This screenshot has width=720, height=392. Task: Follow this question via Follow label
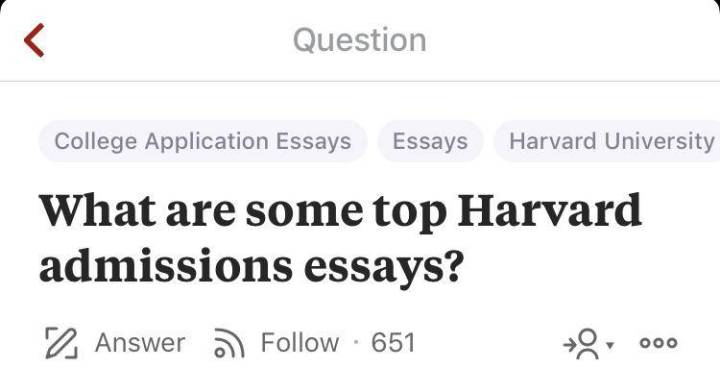click(300, 343)
